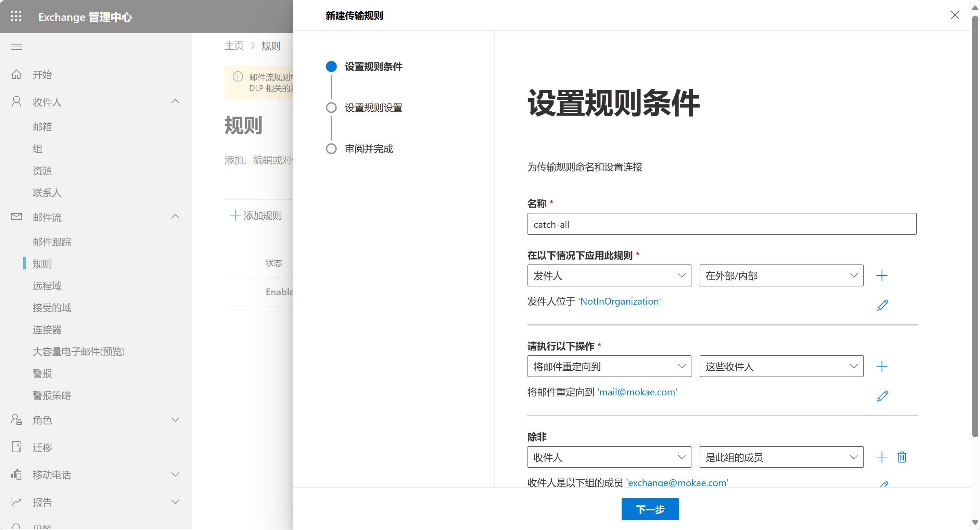Click the 规则 breadcrumb item
Image resolution: width=980 pixels, height=530 pixels.
270,46
